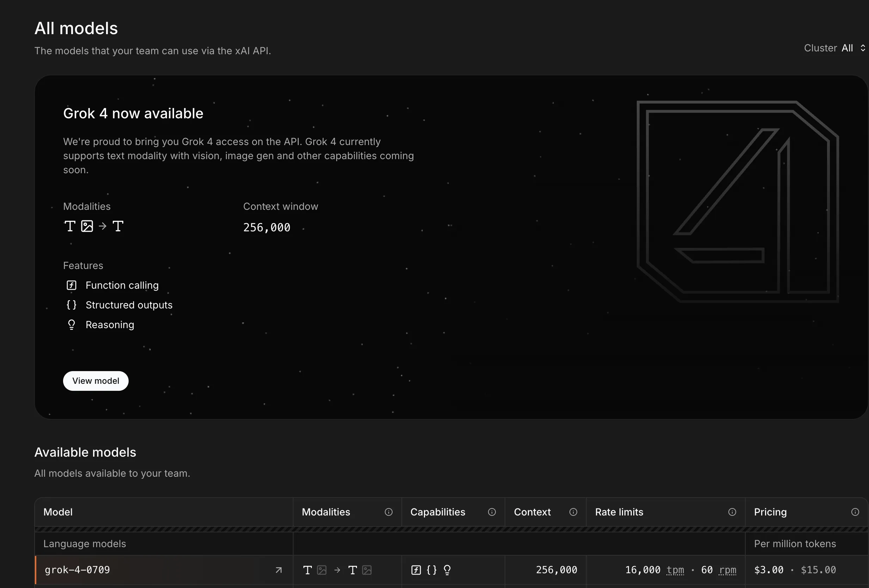This screenshot has height=588, width=869.
Task: Click the Available models heading
Action: pos(85,452)
